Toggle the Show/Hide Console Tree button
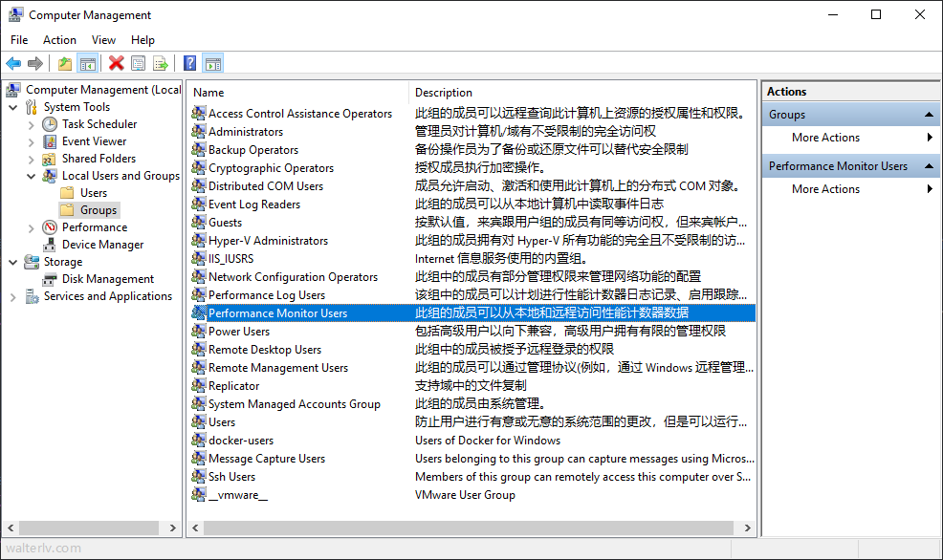Image resolution: width=943 pixels, height=560 pixels. 88,64
